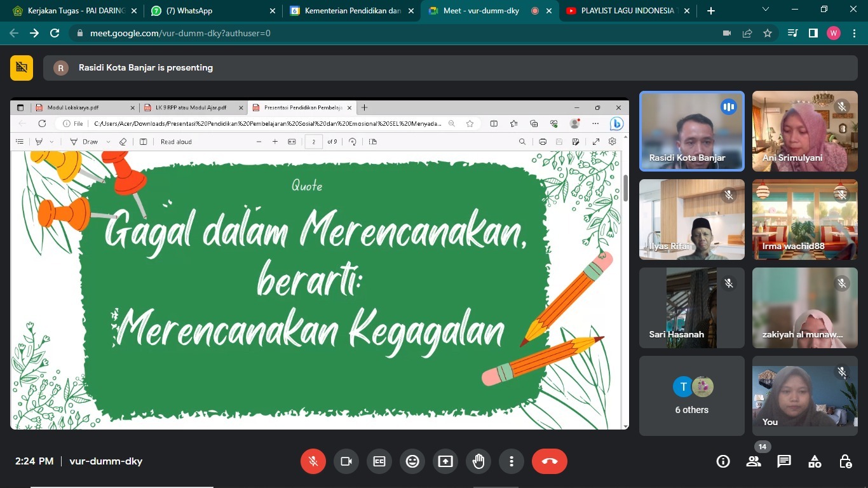Click the muted mic icon on Ani Srimulyani's tile
Viewport: 868px width, 488px height.
pos(842,107)
